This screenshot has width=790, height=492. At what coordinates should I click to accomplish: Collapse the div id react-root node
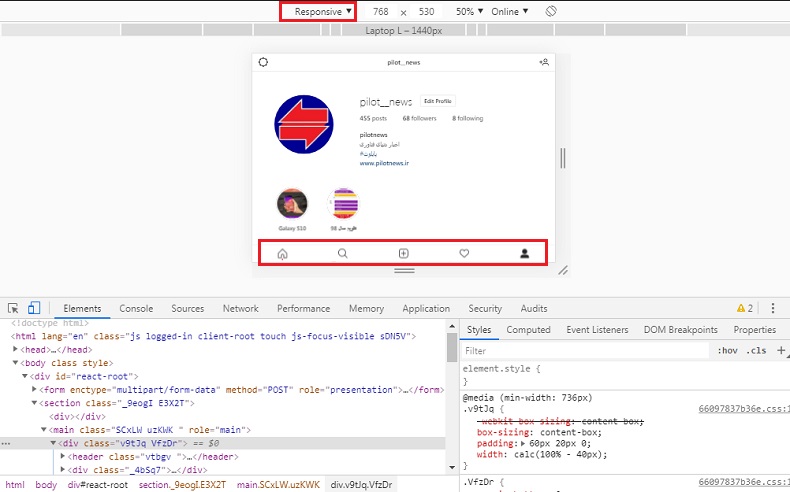coord(25,376)
